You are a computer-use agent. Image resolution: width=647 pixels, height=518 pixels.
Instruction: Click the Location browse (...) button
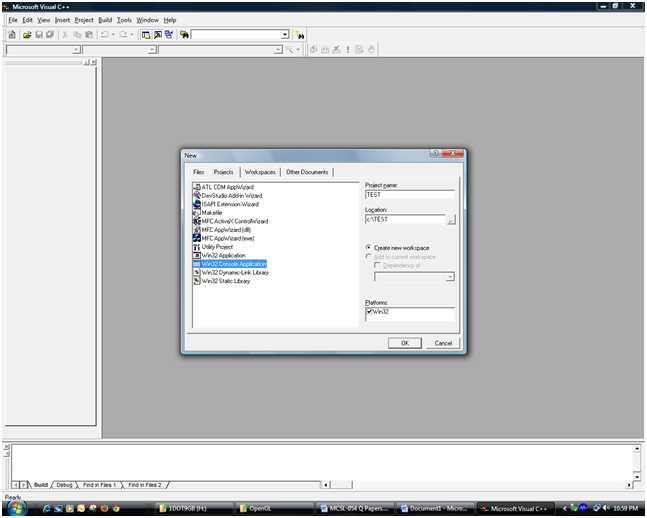click(x=451, y=219)
